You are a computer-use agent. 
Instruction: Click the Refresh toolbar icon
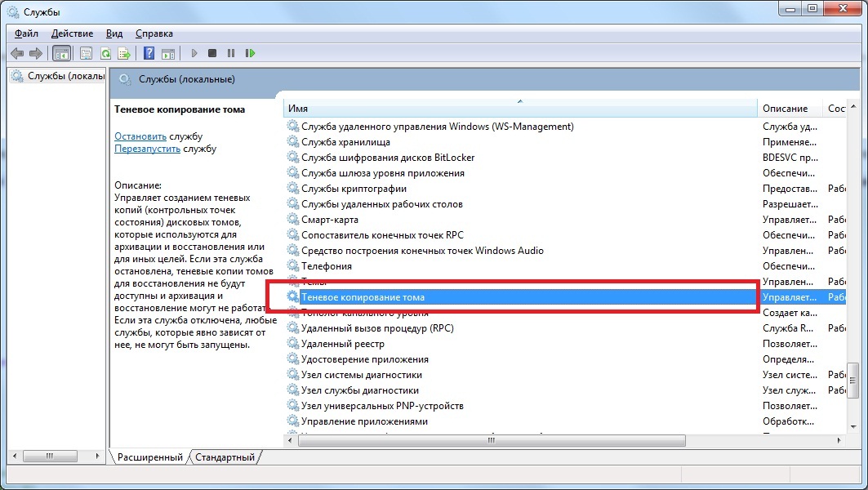105,53
